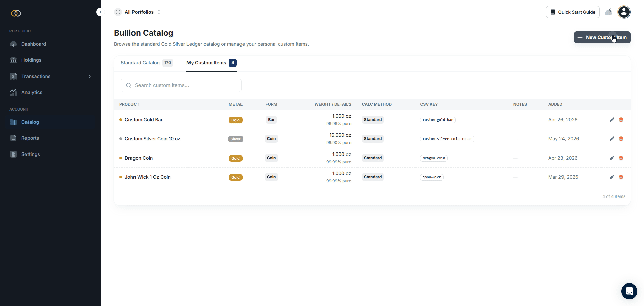Click the May 24, 2026 date

pos(563,139)
